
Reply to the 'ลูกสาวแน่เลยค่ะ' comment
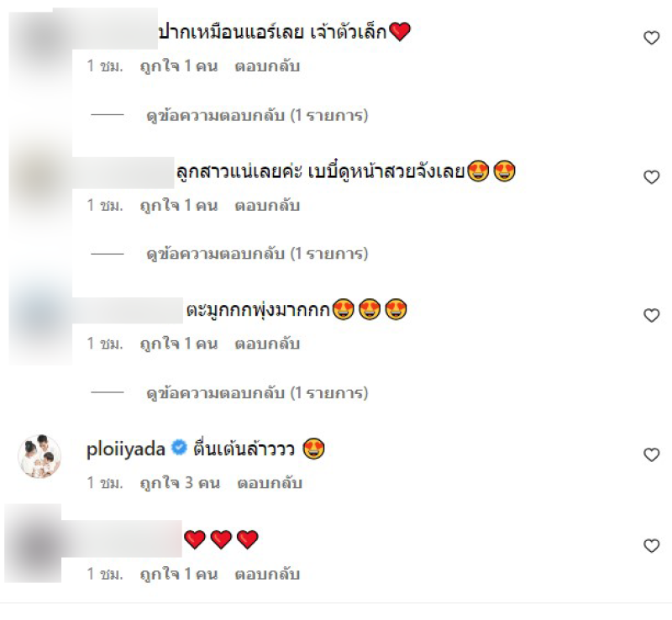pos(267,205)
